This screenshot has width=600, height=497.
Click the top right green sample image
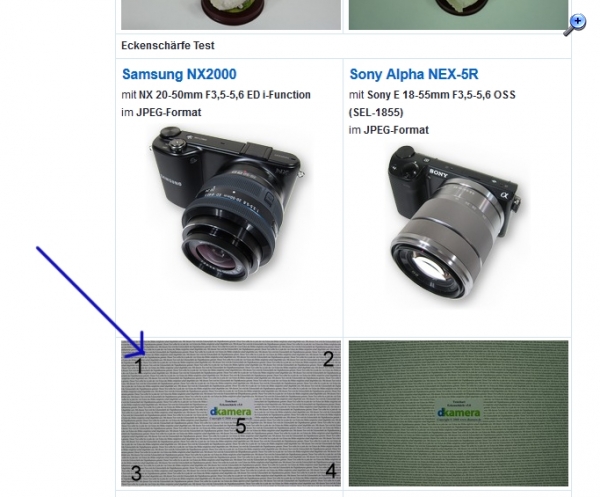click(458, 15)
